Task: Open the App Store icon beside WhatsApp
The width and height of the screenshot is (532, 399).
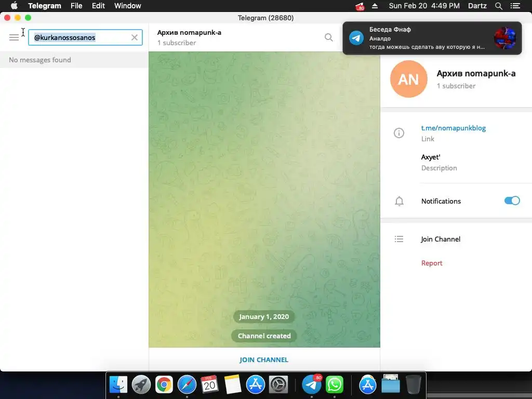Action: 367,385
